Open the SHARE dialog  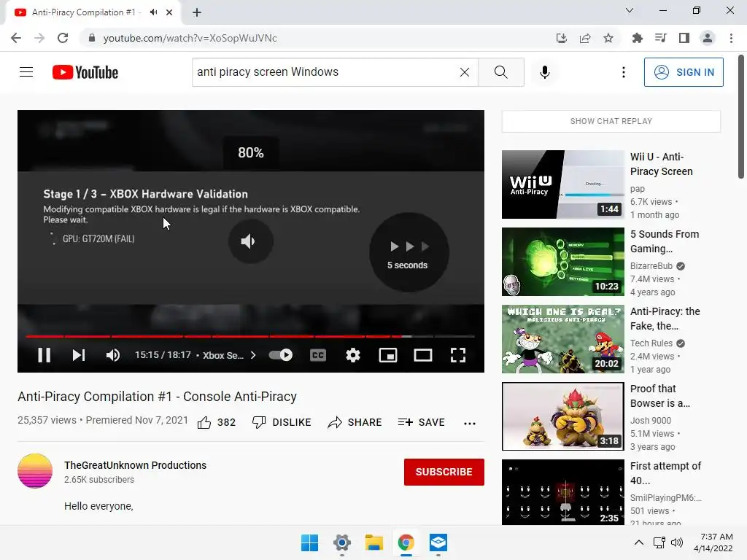tap(355, 422)
